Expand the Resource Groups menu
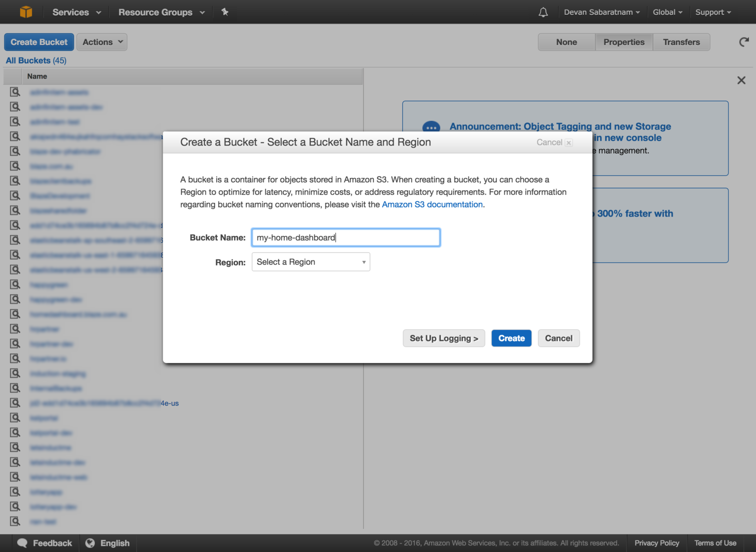The image size is (756, 552). (x=161, y=12)
